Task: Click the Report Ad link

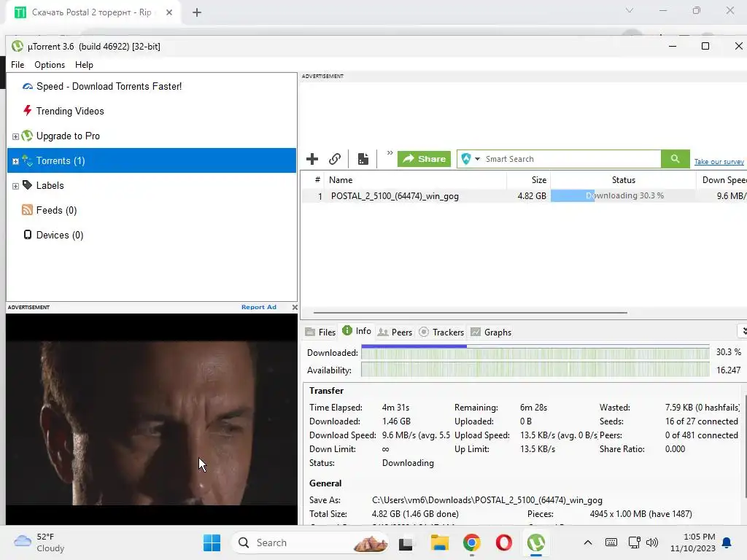Action: pos(259,307)
